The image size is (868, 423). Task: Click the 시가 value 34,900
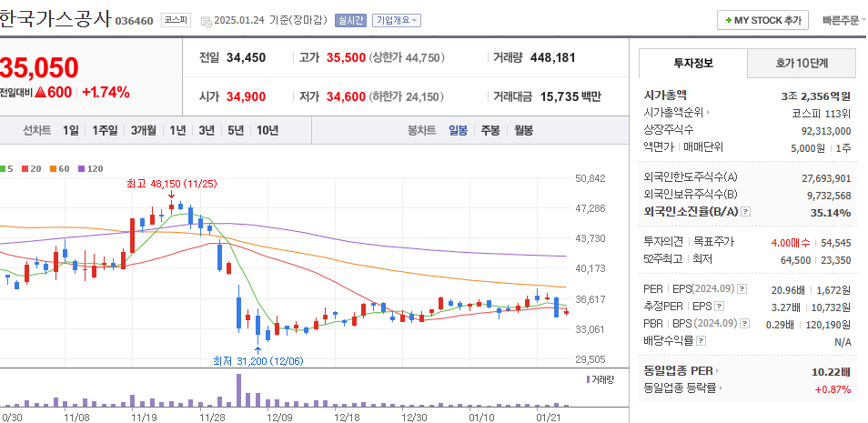point(246,97)
